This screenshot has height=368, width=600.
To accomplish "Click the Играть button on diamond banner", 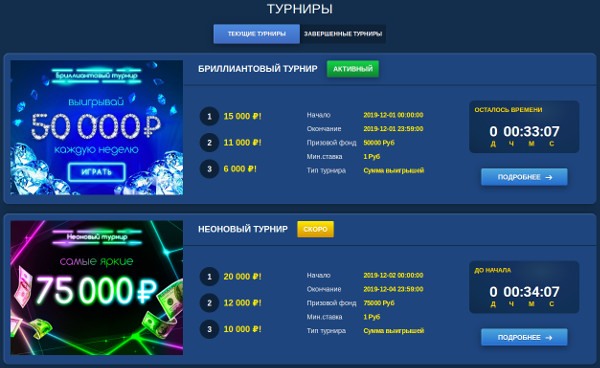I will coord(97,172).
